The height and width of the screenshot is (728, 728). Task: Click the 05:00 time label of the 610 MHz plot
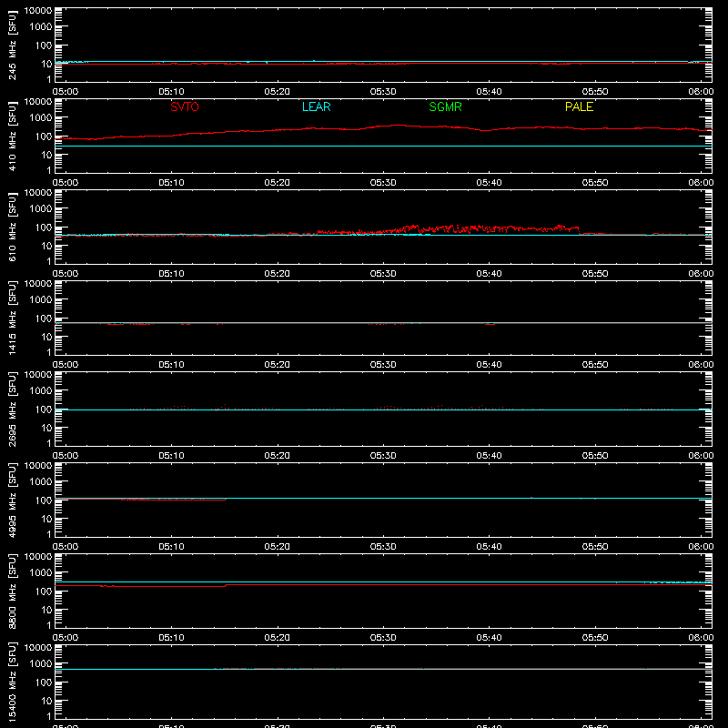pyautogui.click(x=66, y=274)
